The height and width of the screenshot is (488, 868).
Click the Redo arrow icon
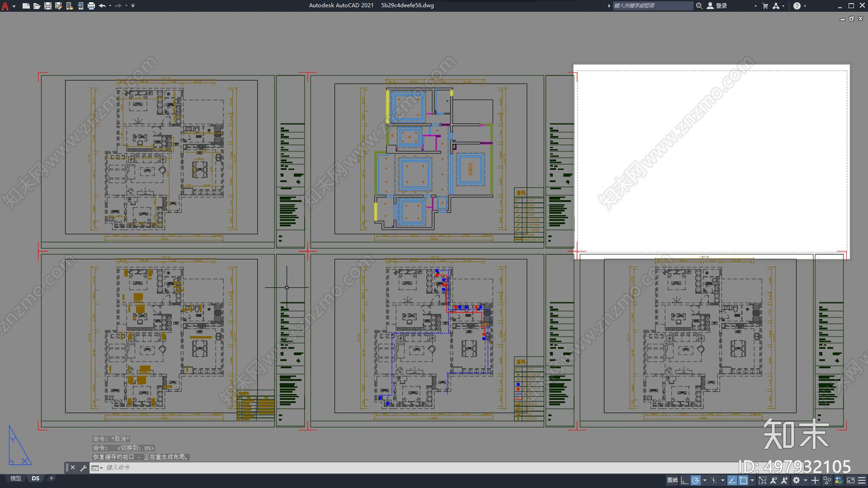click(x=118, y=6)
